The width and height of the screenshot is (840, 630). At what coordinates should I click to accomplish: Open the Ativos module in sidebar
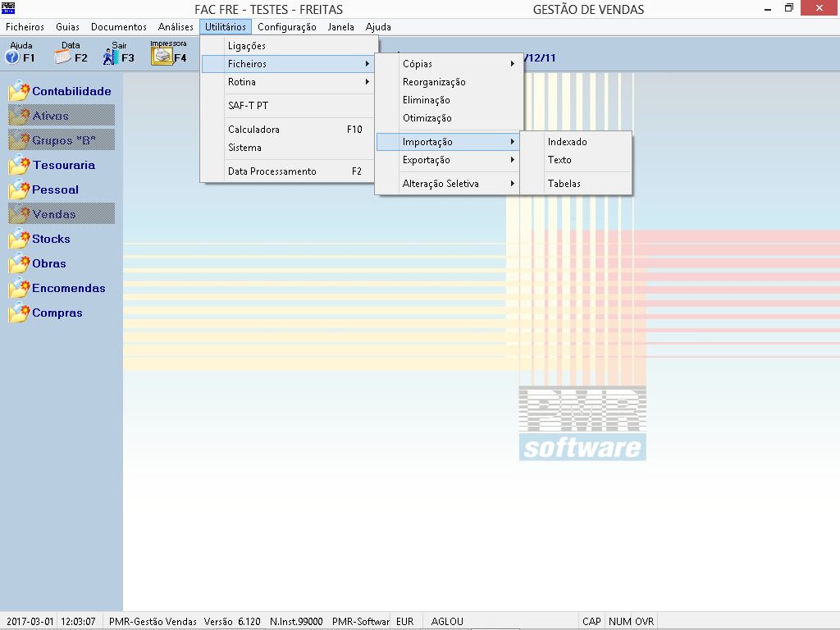click(62, 115)
